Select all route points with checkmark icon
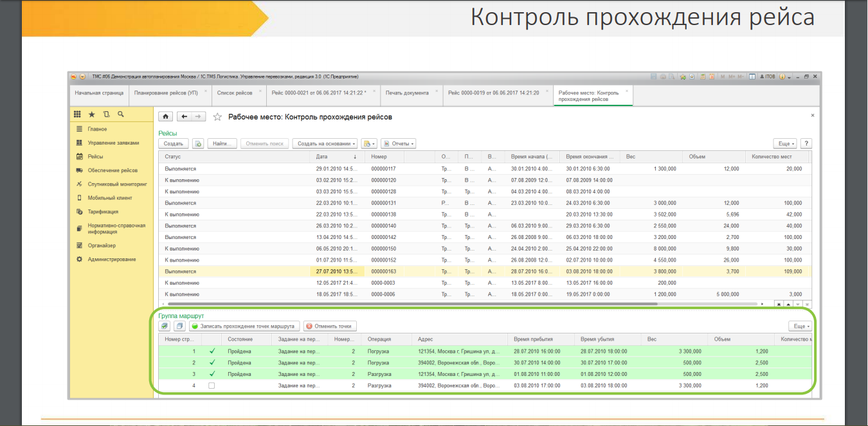Screen dimensions: 868x426 pos(164,326)
